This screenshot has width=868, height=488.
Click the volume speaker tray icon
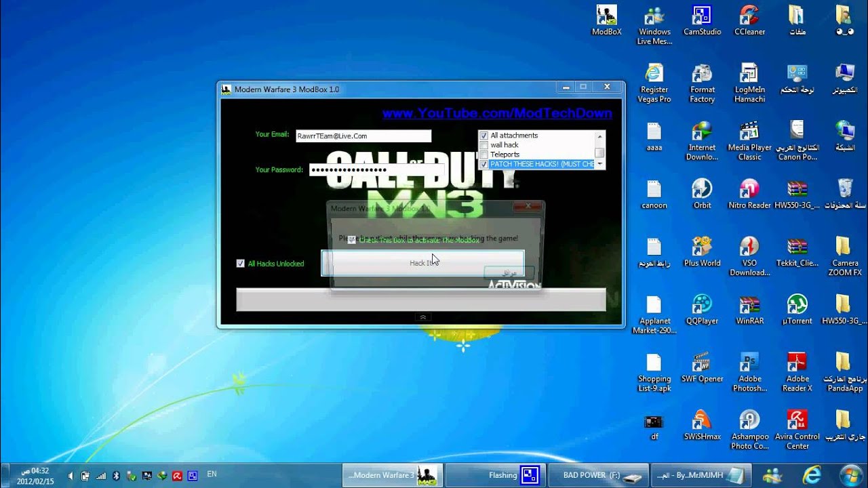pos(71,476)
